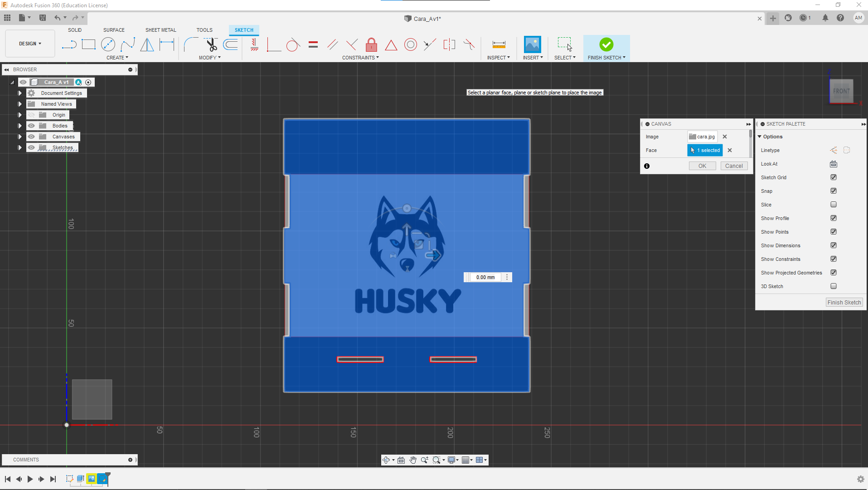Hide the Bodies folder visibility

pyautogui.click(x=31, y=126)
